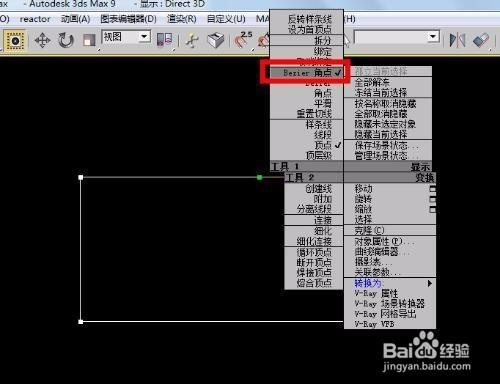Choose 反转样条线 in quad menu
The height and width of the screenshot is (384, 500).
tap(310, 19)
